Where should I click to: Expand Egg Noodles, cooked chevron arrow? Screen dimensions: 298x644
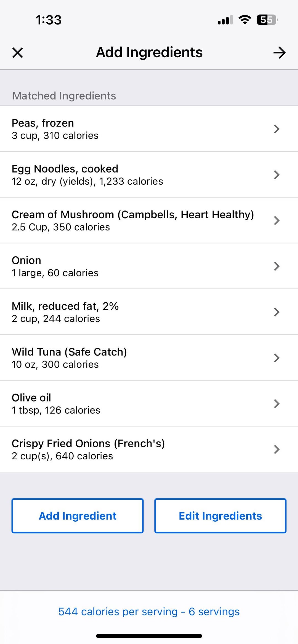276,174
